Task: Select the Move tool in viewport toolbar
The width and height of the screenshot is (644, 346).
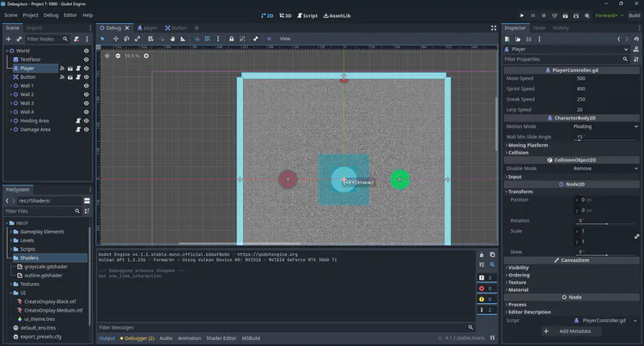Action: click(114, 39)
